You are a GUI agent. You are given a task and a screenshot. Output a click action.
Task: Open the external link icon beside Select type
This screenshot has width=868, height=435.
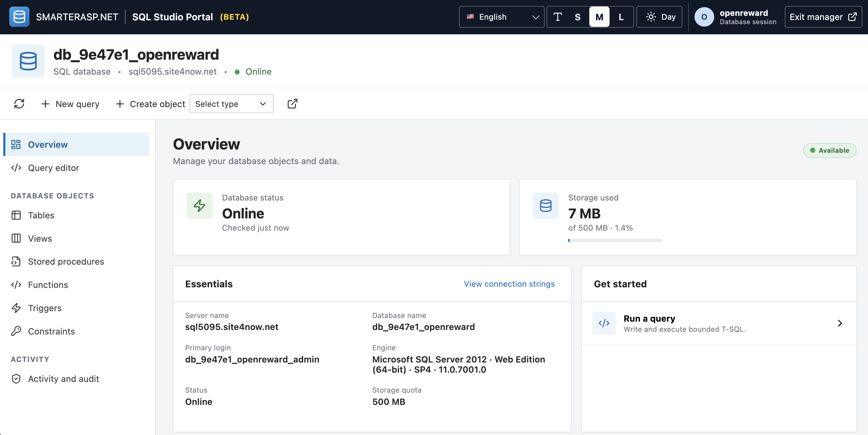coord(292,104)
